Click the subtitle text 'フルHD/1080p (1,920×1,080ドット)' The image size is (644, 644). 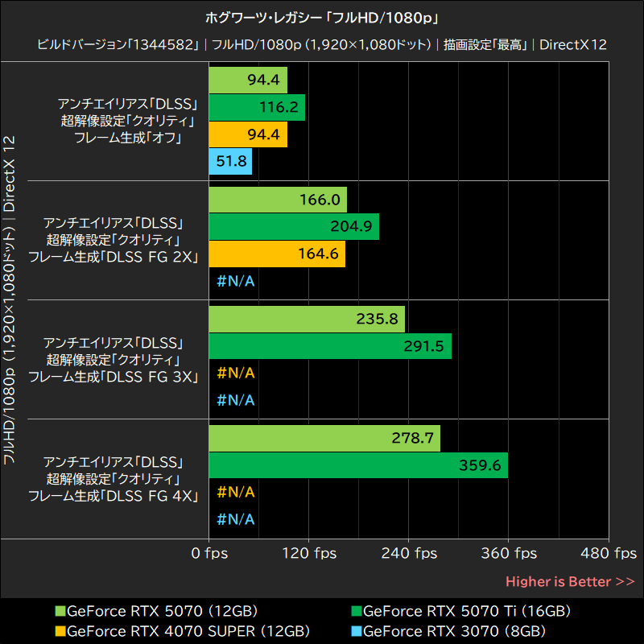321,44
